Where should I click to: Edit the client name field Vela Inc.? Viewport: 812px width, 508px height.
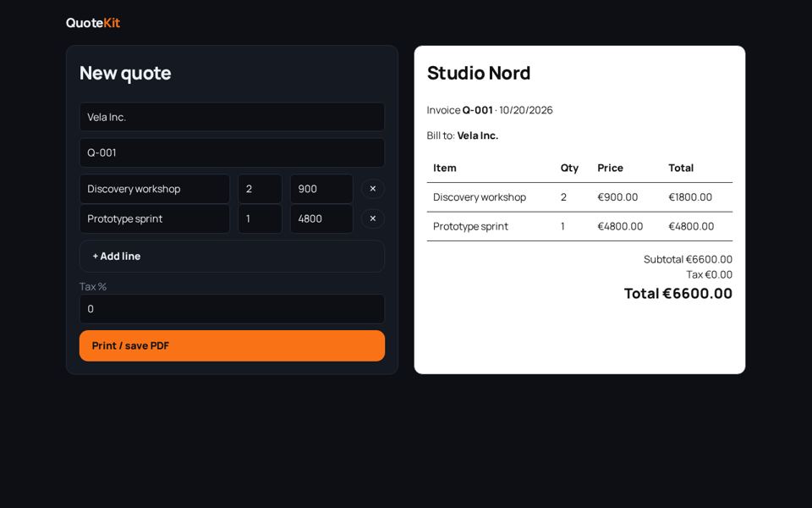point(232,117)
